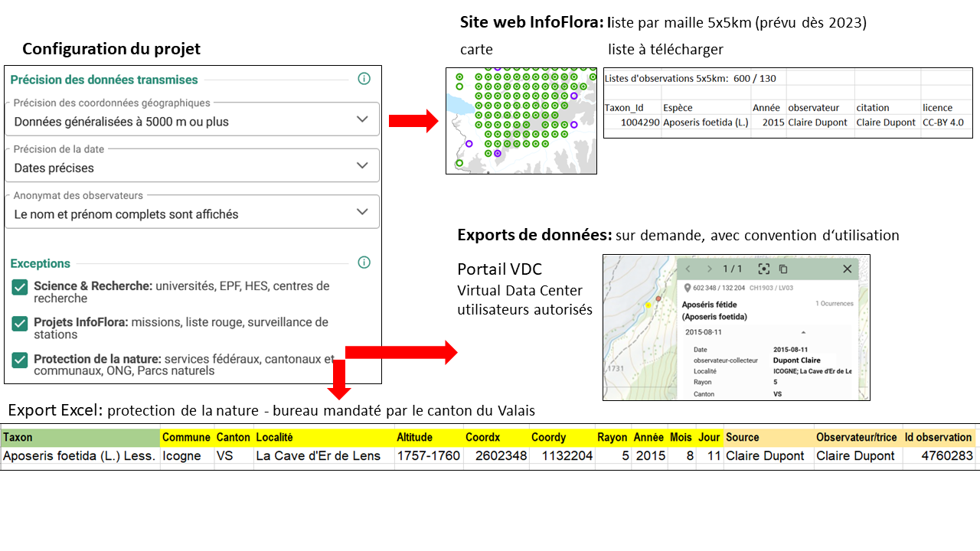Open the Précision des coordonnées géographiques dropdown
This screenshot has width=980, height=551.
point(192,120)
